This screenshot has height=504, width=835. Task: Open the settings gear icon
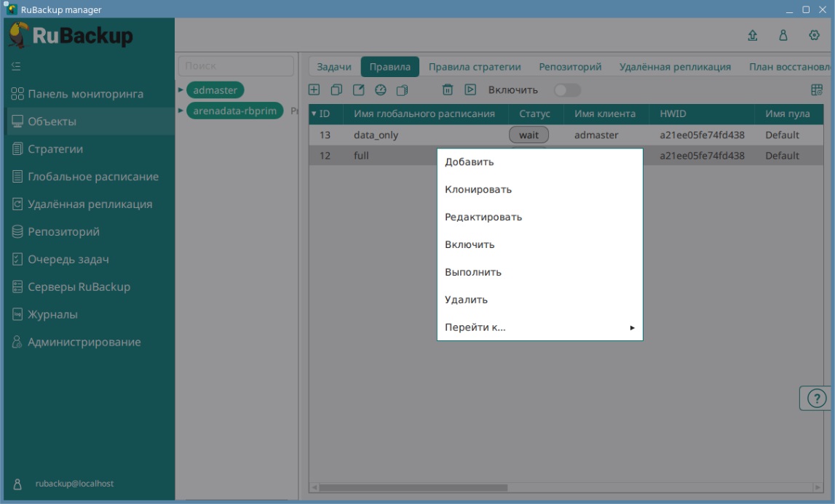(815, 35)
